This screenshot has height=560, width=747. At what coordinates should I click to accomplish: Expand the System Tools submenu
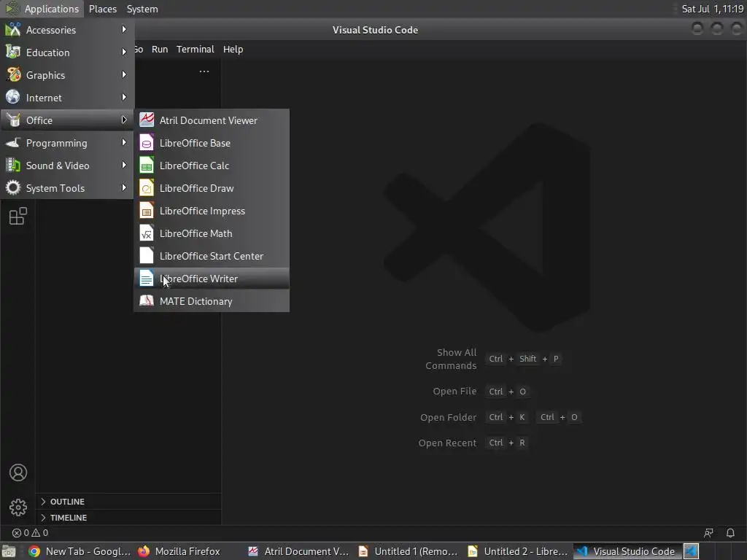point(67,188)
